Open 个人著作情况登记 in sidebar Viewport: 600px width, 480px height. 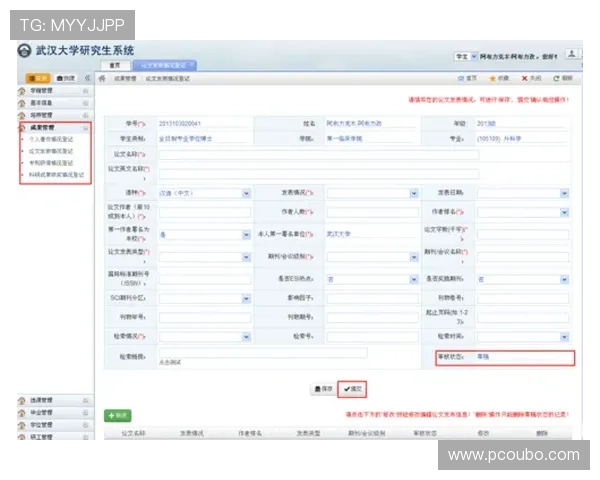(51, 139)
